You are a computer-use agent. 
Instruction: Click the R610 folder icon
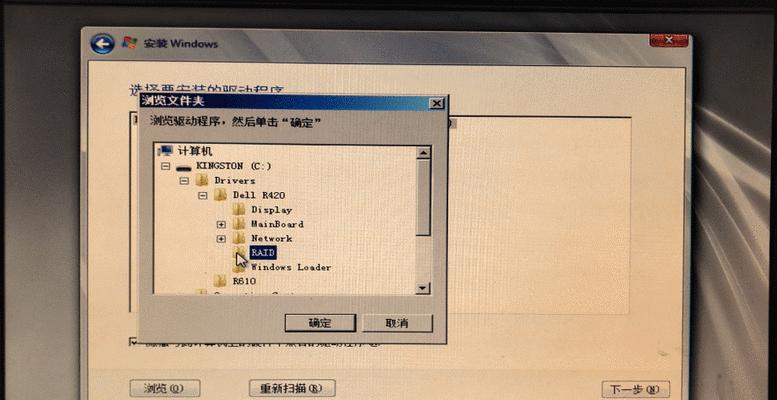[x=221, y=281]
